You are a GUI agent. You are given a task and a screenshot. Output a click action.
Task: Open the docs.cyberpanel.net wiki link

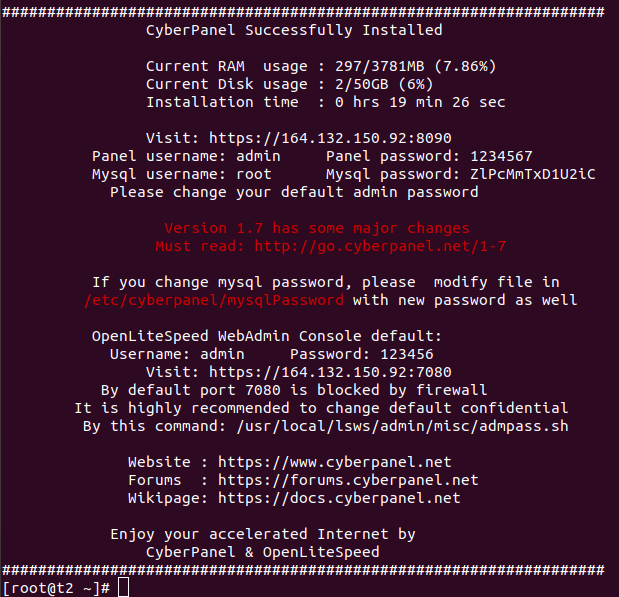click(x=339, y=498)
